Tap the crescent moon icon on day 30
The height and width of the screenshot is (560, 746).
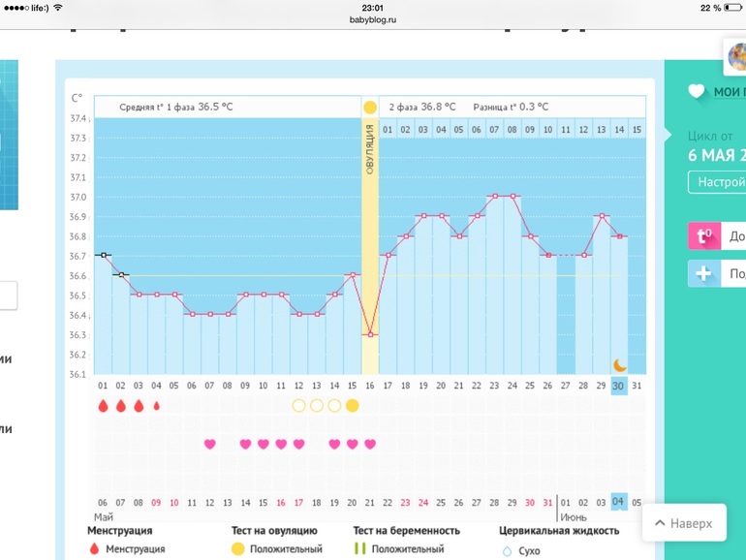tap(619, 364)
